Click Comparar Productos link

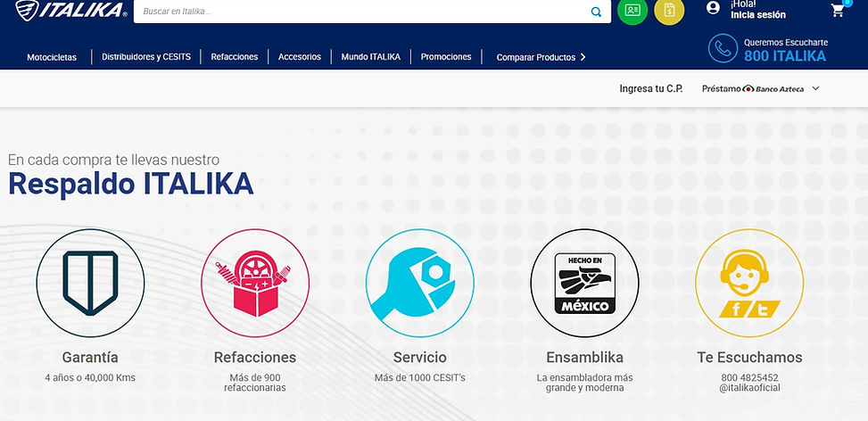(536, 57)
